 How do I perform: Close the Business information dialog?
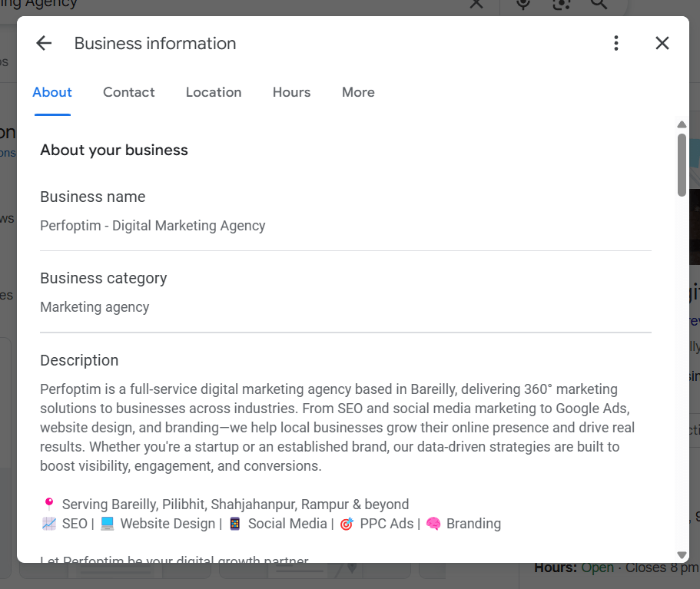point(662,43)
